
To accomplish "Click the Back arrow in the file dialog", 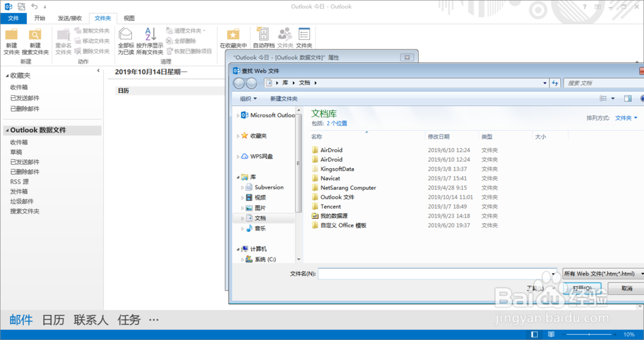I will (239, 83).
